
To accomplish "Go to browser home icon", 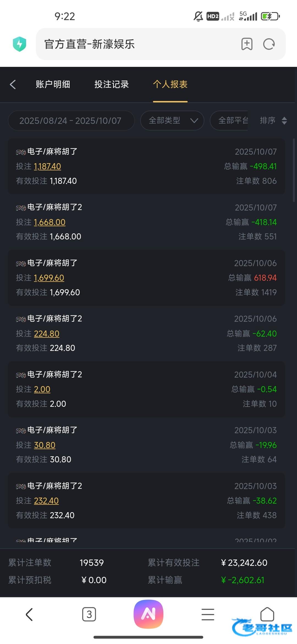I will coord(267,614).
